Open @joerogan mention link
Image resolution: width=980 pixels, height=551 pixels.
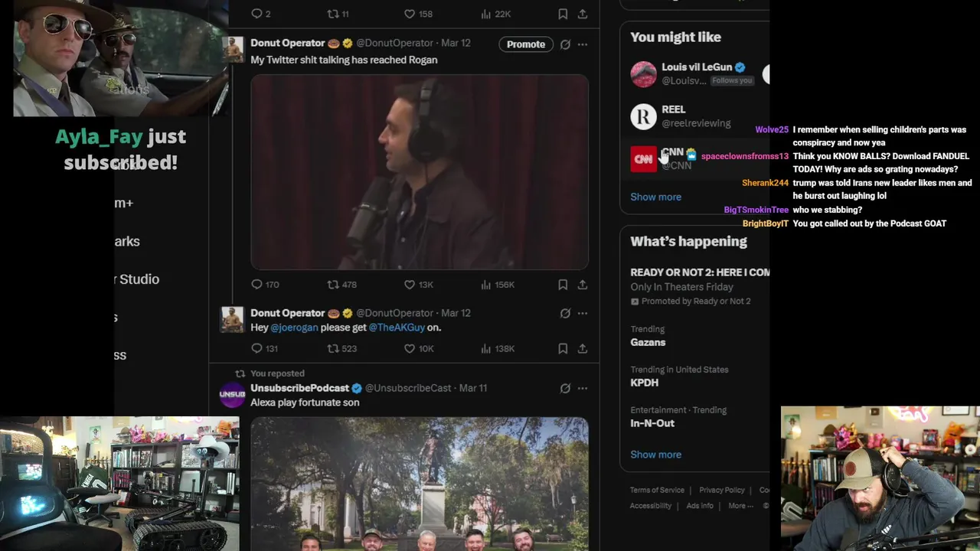[x=294, y=328]
